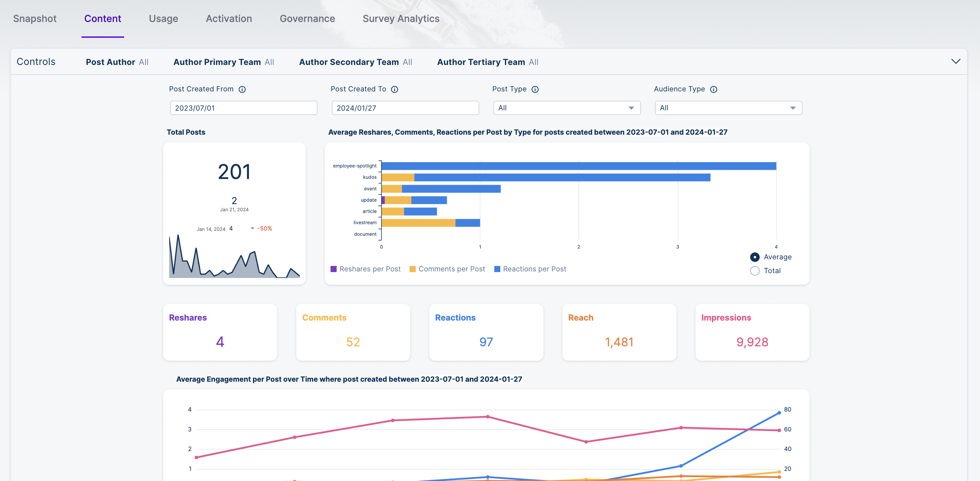Collapse the Controls panel chevron

click(x=956, y=61)
